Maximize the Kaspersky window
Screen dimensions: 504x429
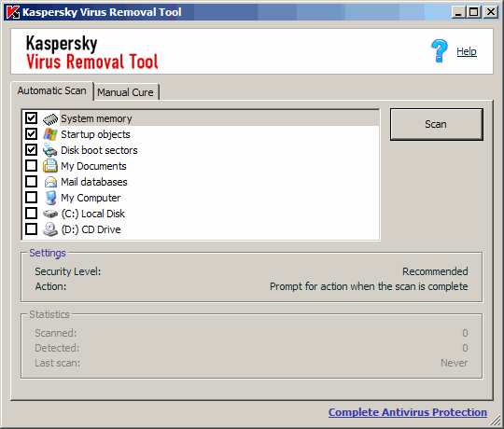click(474, 12)
